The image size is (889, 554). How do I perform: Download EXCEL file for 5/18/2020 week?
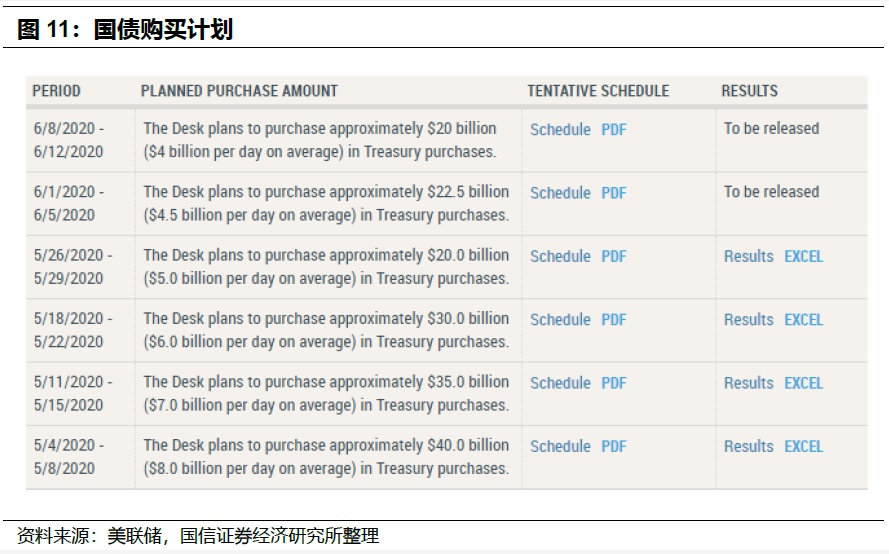(x=804, y=320)
